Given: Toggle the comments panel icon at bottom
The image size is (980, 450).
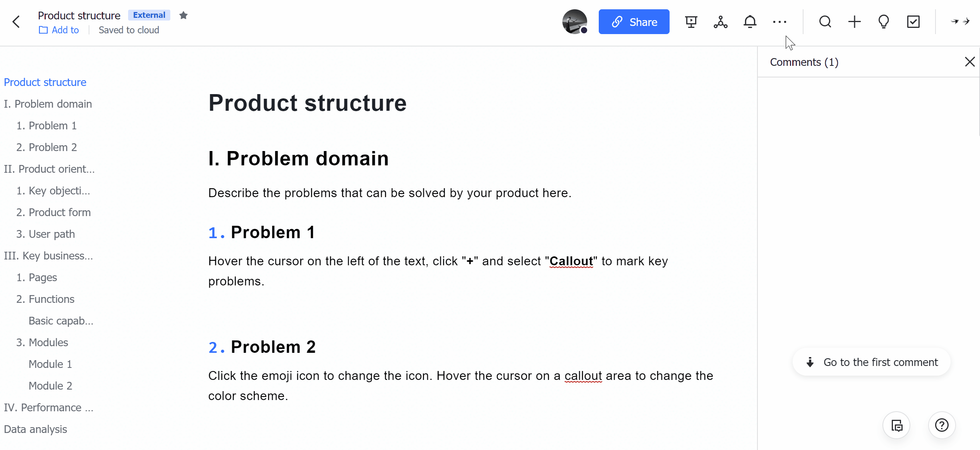Looking at the screenshot, I should (x=896, y=425).
